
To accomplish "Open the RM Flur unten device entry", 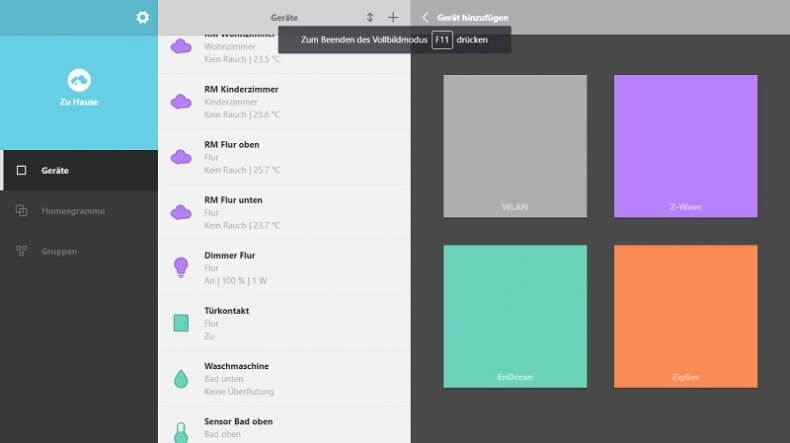I will point(283,212).
